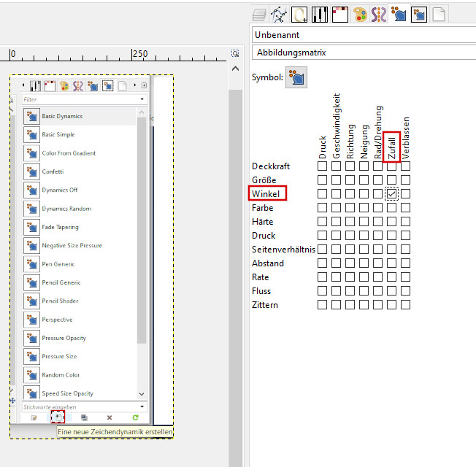
Task: Click the edit dynamics icon below list
Action: click(x=34, y=417)
